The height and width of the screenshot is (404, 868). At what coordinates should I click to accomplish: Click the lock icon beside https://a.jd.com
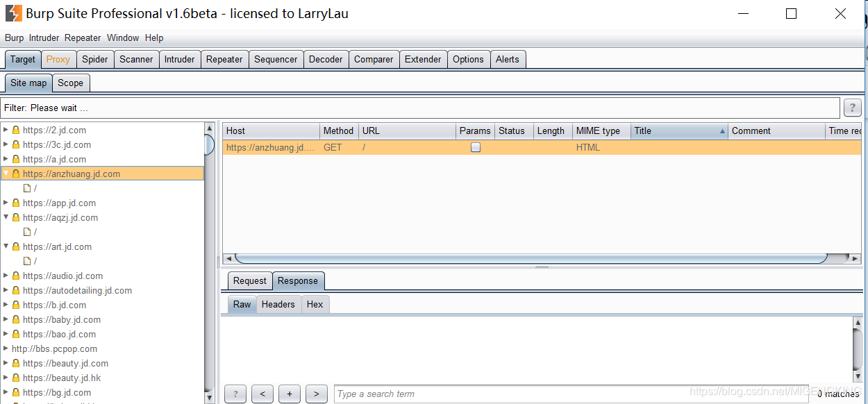(x=16, y=159)
